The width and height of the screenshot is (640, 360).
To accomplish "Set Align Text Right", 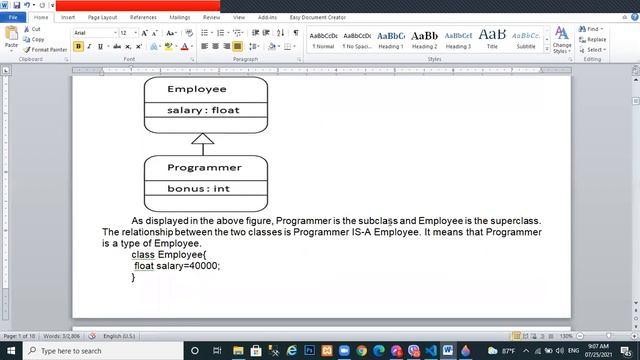I will [x=227, y=47].
